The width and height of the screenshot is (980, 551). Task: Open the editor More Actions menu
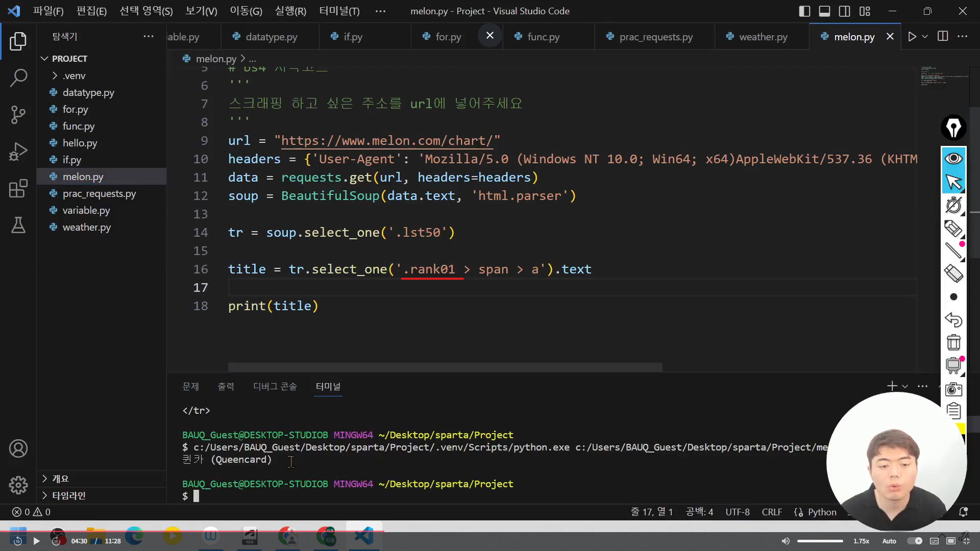tap(963, 37)
